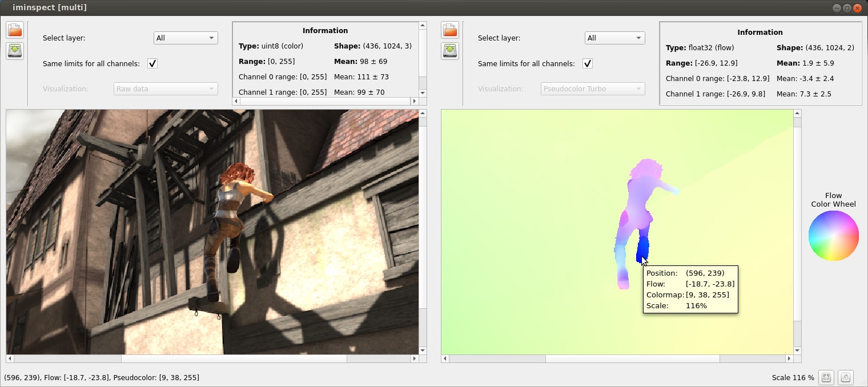Click the down arrow on the image viewport scrollbar
This screenshot has width=868, height=387.
pyautogui.click(x=423, y=350)
